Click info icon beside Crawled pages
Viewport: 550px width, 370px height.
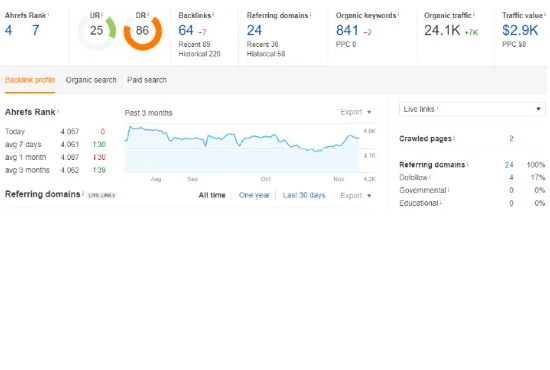454,137
